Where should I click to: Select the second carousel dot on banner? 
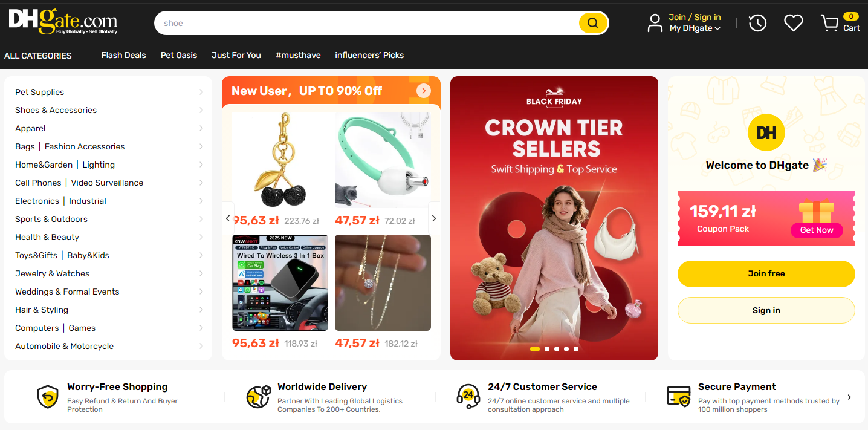547,349
